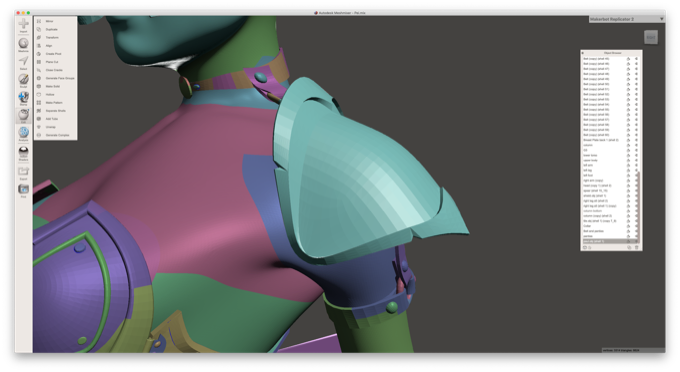The image size is (680, 372).
Task: Open the Sculpt tool
Action: point(23,80)
